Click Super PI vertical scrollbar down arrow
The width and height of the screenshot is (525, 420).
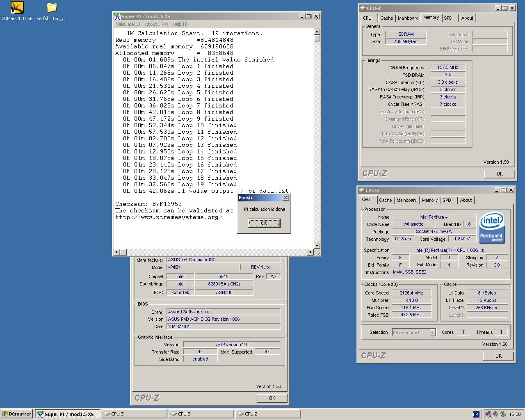(x=317, y=246)
